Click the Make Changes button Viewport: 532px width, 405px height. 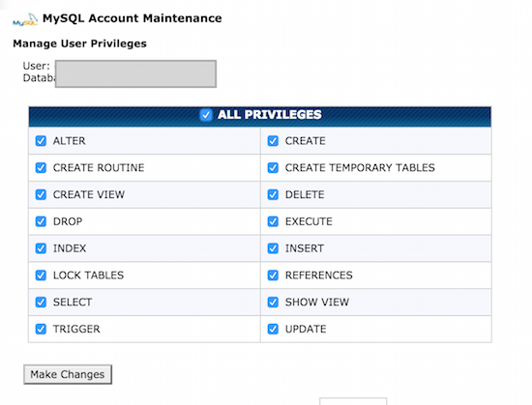(68, 374)
